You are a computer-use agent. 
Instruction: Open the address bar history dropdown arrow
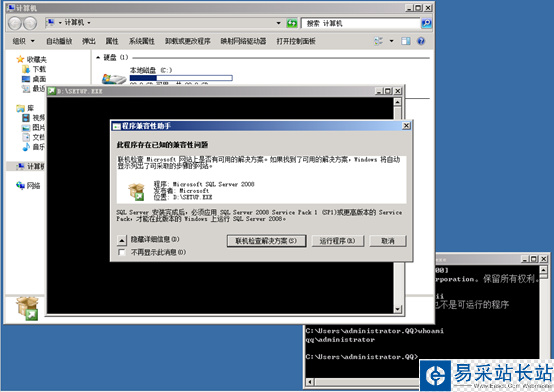click(x=278, y=23)
